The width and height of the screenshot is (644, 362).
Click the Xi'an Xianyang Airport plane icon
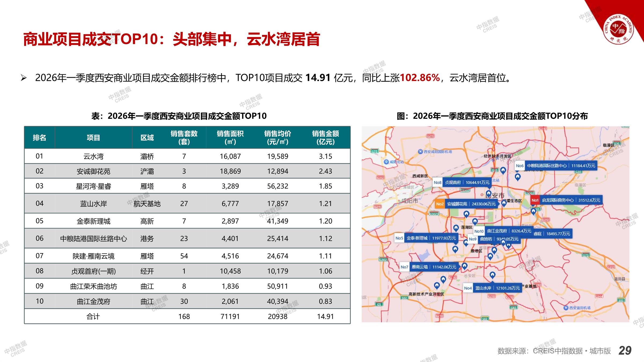point(420,152)
